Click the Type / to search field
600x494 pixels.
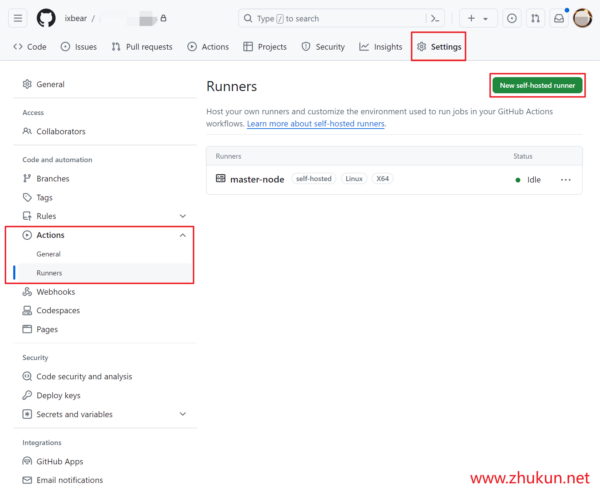341,18
